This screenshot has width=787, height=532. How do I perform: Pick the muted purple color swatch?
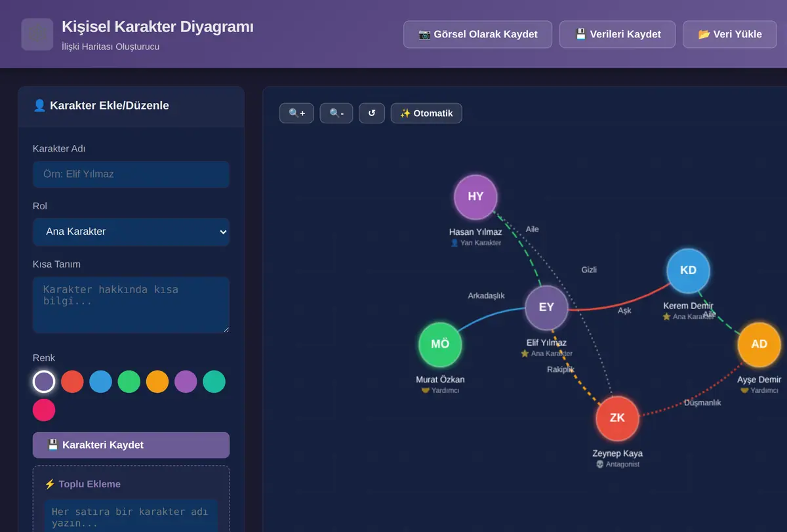pos(44,381)
